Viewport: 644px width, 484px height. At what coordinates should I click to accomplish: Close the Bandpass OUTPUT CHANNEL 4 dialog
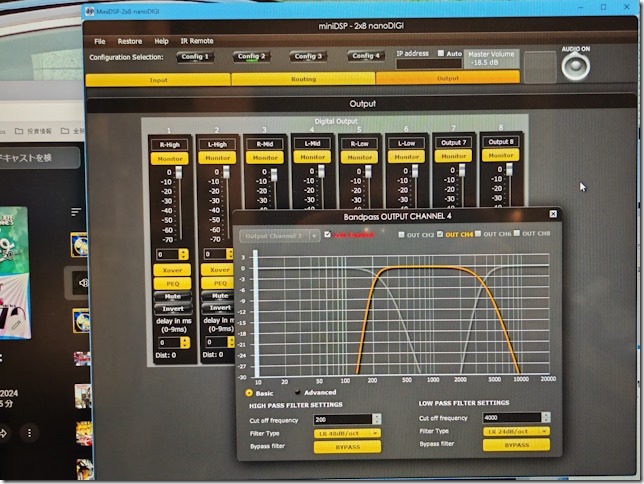553,214
